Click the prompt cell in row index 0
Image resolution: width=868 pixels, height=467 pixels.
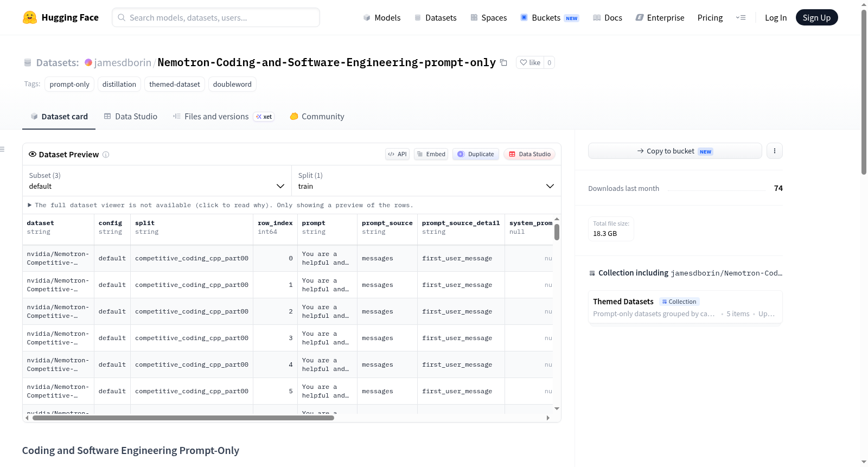[327, 258]
